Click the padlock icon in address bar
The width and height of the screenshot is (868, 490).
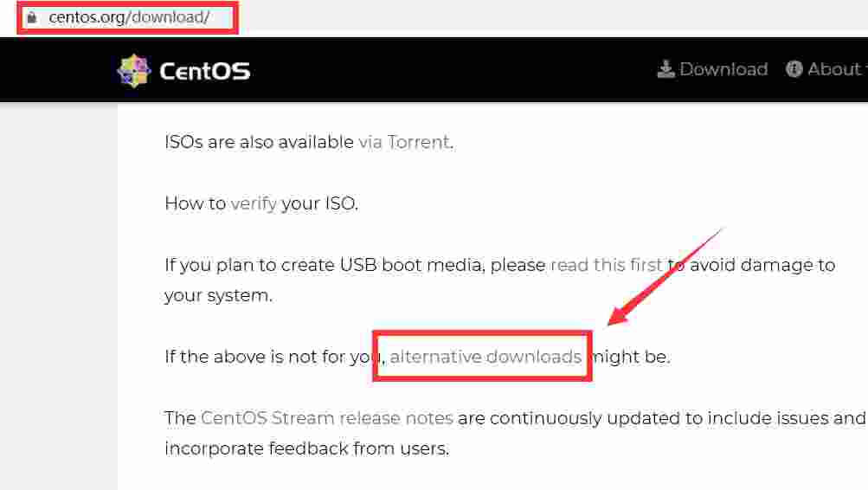click(x=32, y=17)
